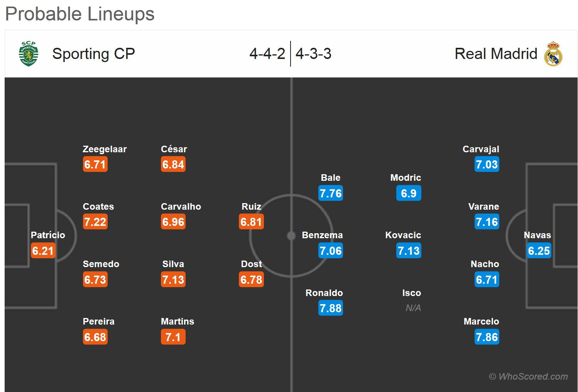Open the Sporting CP team link
The width and height of the screenshot is (578, 392).
tap(93, 54)
